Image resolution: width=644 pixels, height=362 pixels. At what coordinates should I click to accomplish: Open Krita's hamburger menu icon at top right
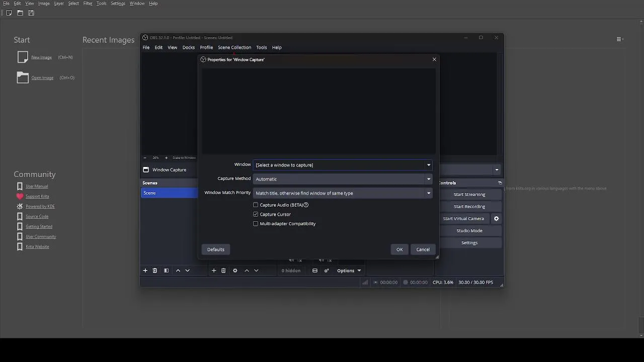point(619,39)
